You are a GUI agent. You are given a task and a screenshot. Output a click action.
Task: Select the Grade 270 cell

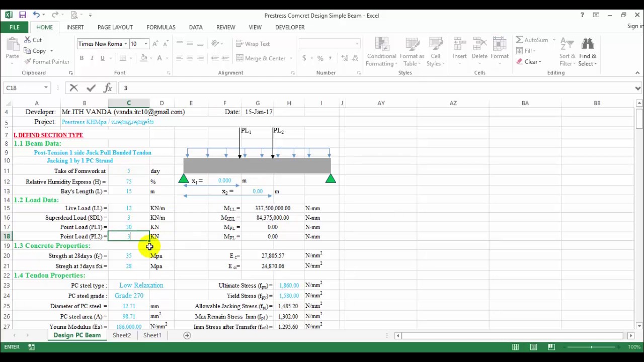pos(128,296)
